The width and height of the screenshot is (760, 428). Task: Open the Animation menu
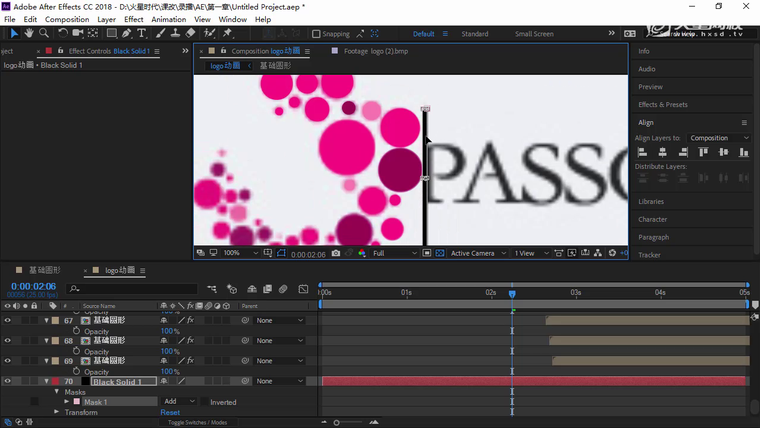point(168,19)
